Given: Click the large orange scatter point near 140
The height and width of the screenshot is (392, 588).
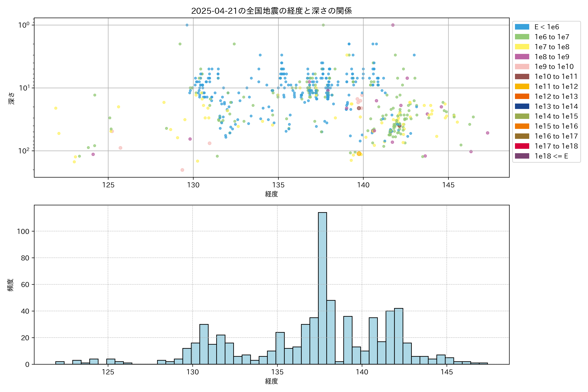Looking at the screenshot, I should tap(359, 154).
